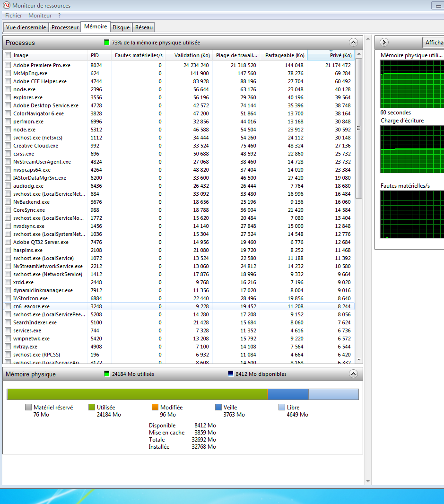The image size is (444, 504).
Task: Click the gray 'Matériel réservé' legend square
Action: pos(28,407)
